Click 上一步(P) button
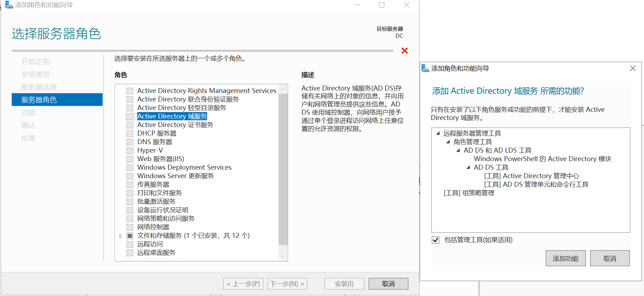The height and width of the screenshot is (296, 644). click(x=243, y=284)
